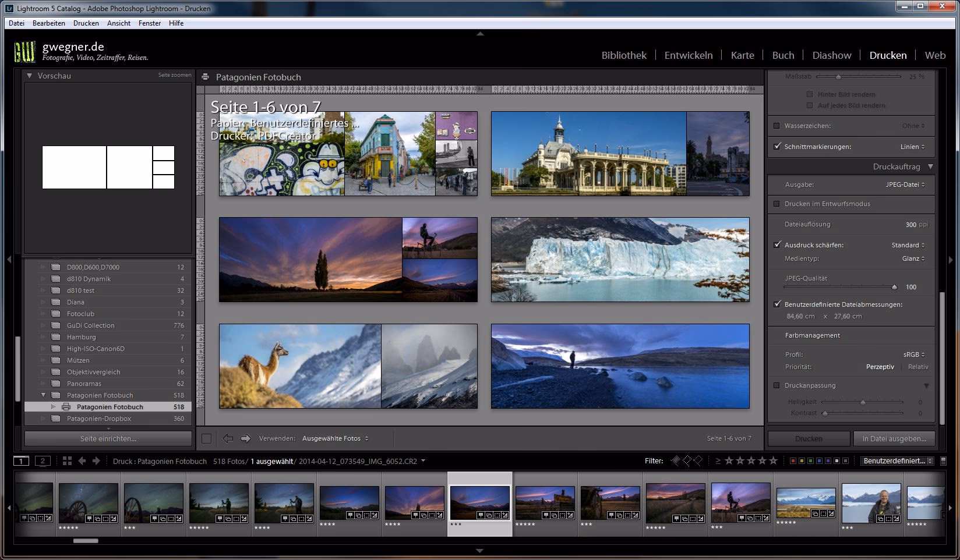Filter by flagged photos flag icon
The image size is (960, 560).
click(x=675, y=461)
